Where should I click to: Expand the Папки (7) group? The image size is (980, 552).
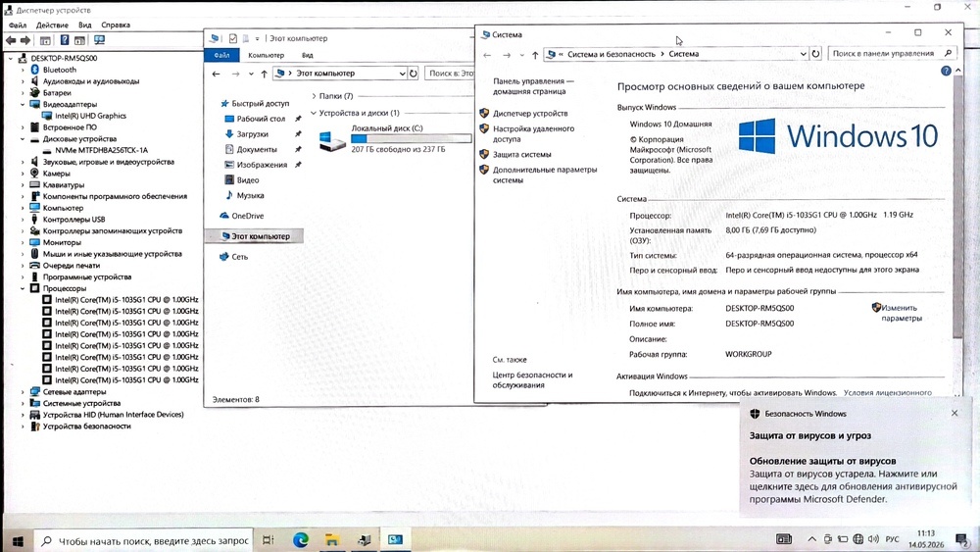pos(314,96)
